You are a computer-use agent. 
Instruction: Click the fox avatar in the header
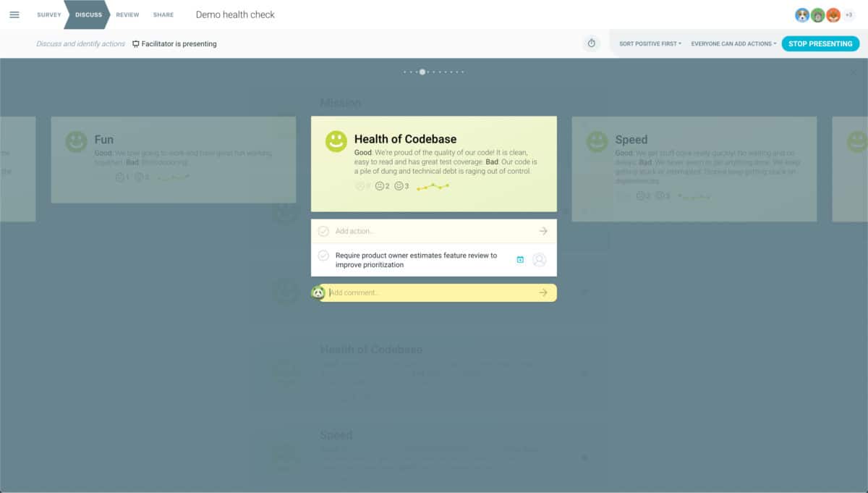[833, 15]
